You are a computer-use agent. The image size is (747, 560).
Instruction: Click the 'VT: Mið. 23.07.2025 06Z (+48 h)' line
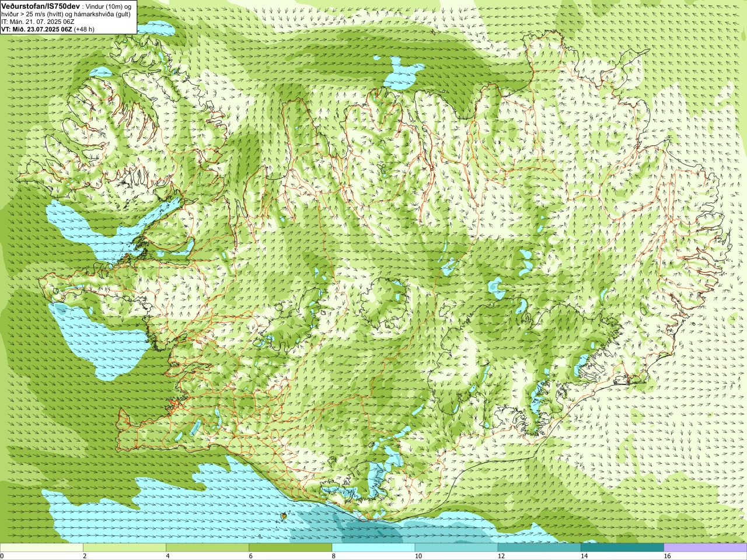[x=48, y=29]
